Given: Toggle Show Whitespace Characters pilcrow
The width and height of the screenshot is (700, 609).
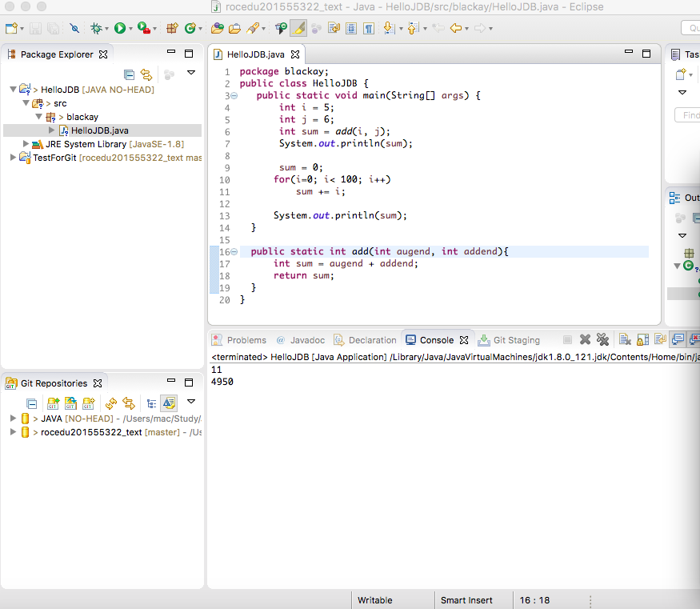Looking at the screenshot, I should [x=369, y=28].
